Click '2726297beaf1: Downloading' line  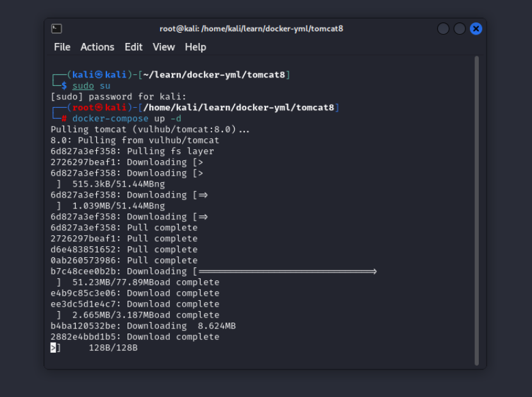click(x=127, y=162)
